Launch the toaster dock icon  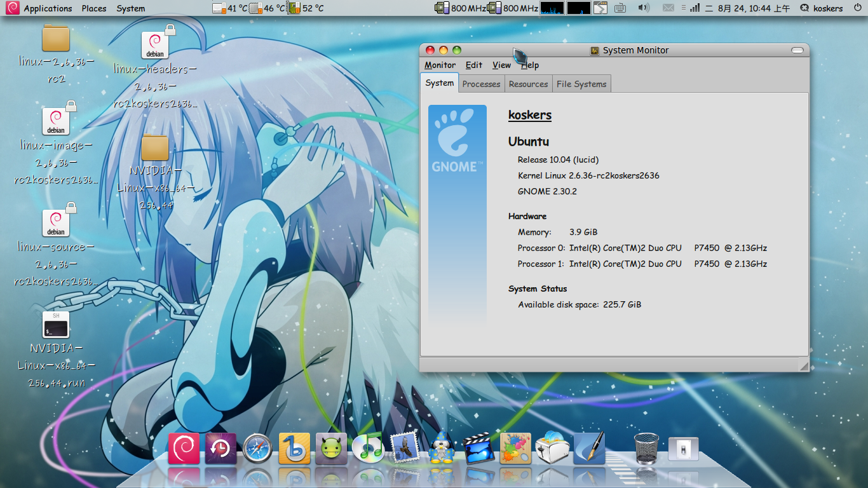552,449
